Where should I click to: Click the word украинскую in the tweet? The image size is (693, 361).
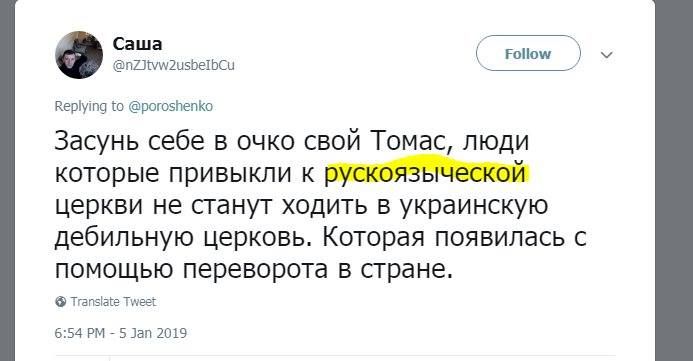click(474, 205)
